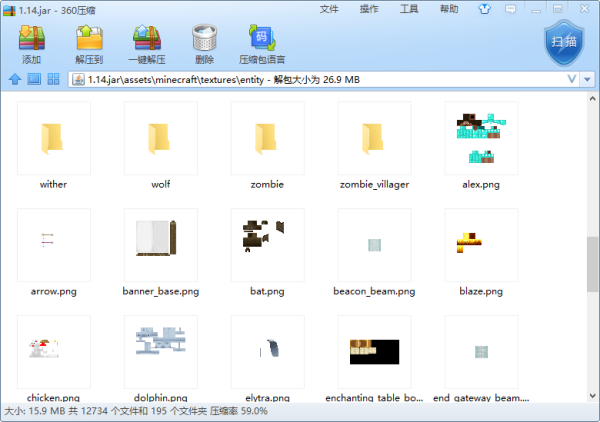Click the 'banner_base.png' file name label

point(161,292)
